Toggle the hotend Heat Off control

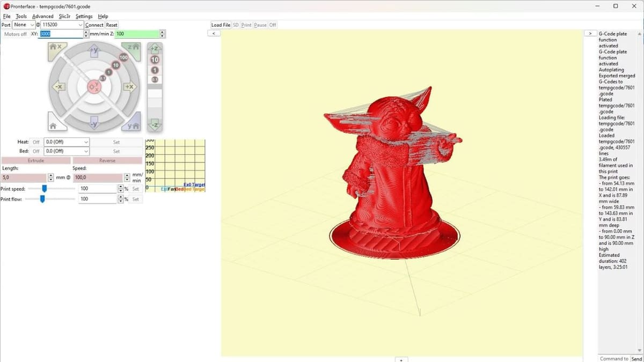(35, 142)
